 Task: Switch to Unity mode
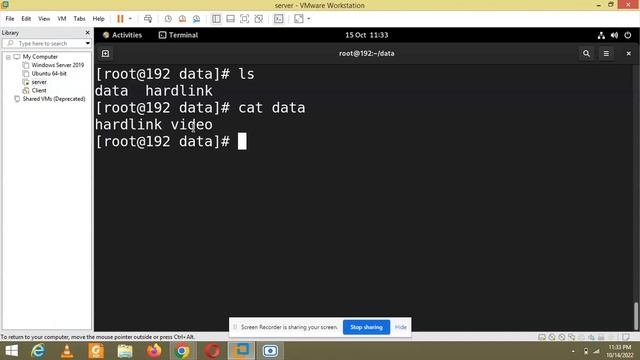(259, 19)
